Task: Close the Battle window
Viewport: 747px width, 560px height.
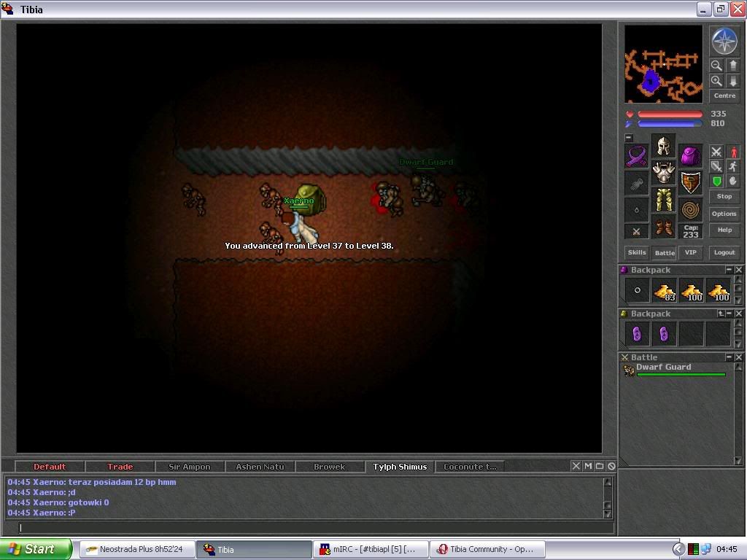Action: click(x=738, y=357)
